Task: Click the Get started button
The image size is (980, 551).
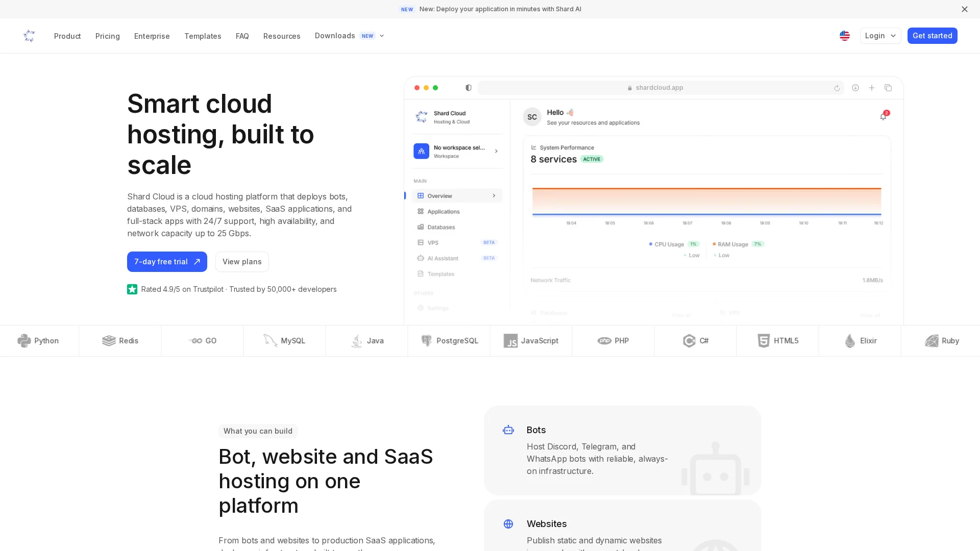Action: [x=932, y=36]
